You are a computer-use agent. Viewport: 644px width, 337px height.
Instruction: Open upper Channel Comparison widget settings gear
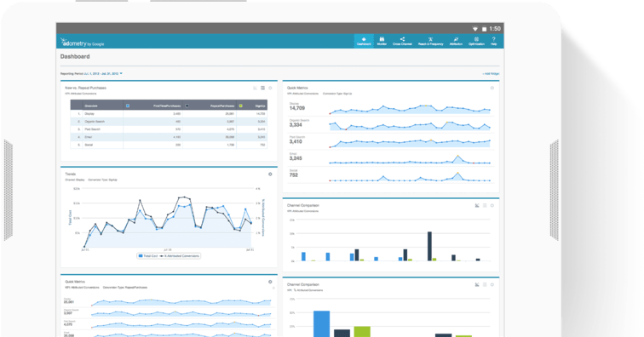(492, 205)
